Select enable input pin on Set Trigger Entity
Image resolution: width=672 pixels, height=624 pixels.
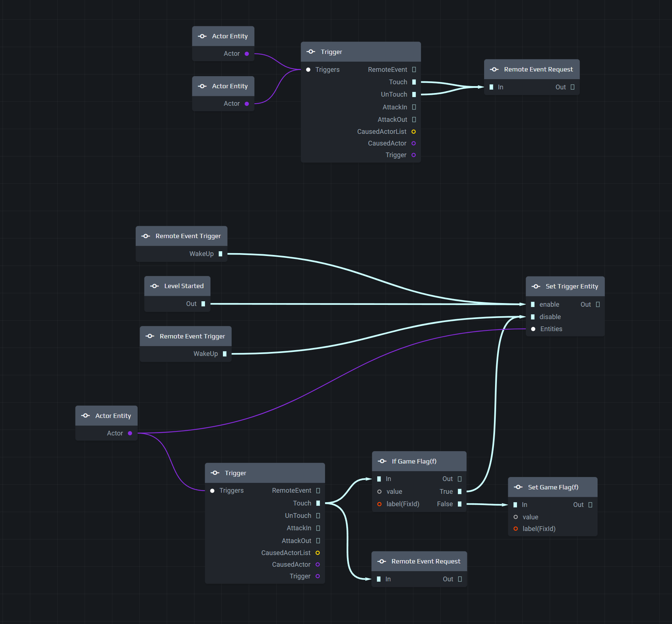[x=533, y=305]
